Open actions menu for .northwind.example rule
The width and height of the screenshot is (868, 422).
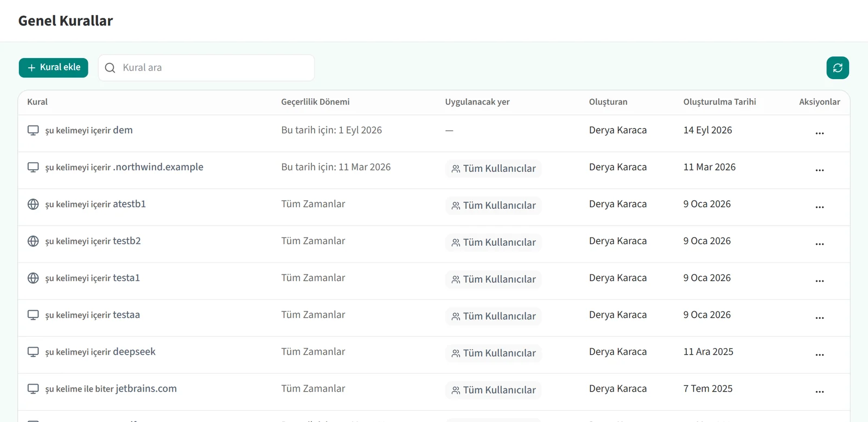819,170
